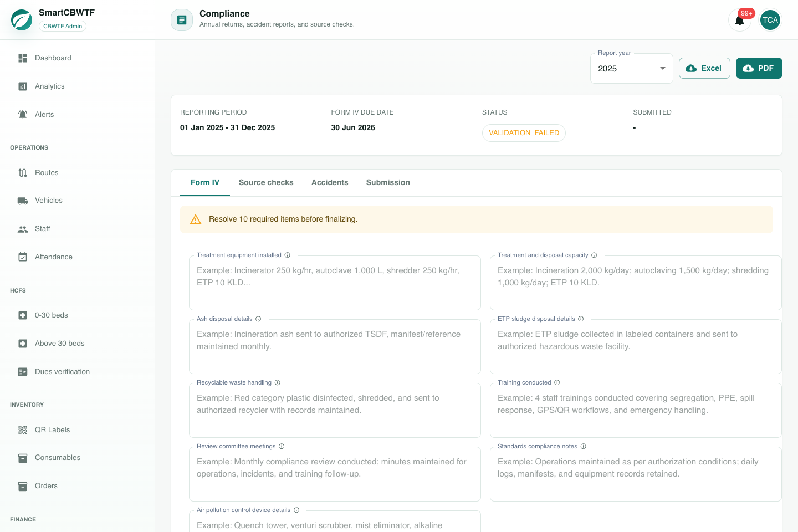Image resolution: width=798 pixels, height=532 pixels.
Task: Download the report as PDF
Action: click(x=759, y=68)
